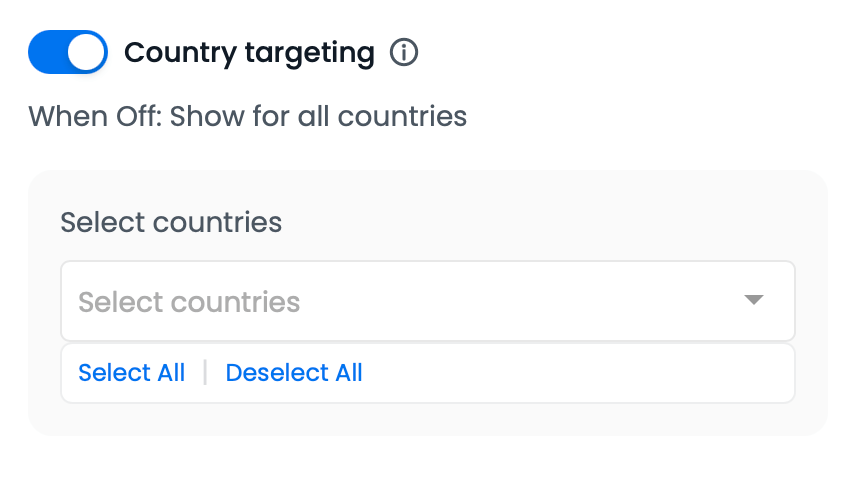852x480 pixels.
Task: Open the Country targeting help tooltip icon
Action: point(403,53)
